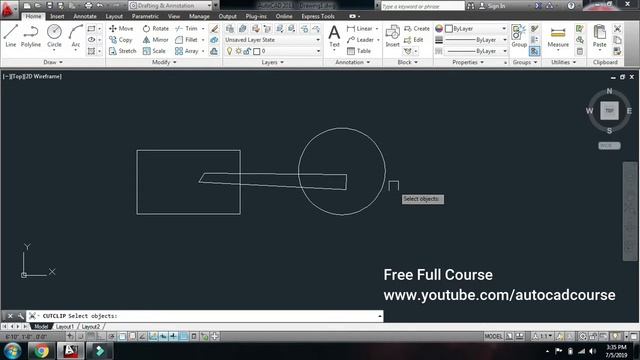640x360 pixels.
Task: Select the Scale tool
Action: tap(154, 51)
